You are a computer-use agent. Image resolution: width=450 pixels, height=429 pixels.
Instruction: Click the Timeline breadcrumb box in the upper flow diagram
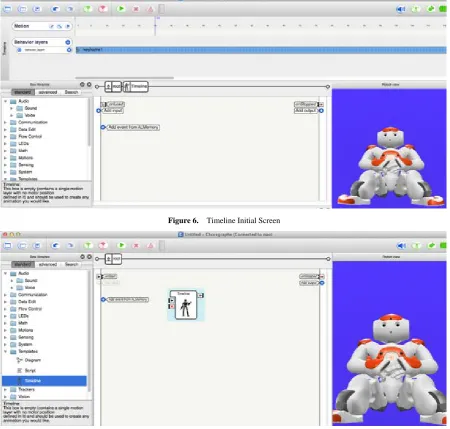tap(136, 86)
